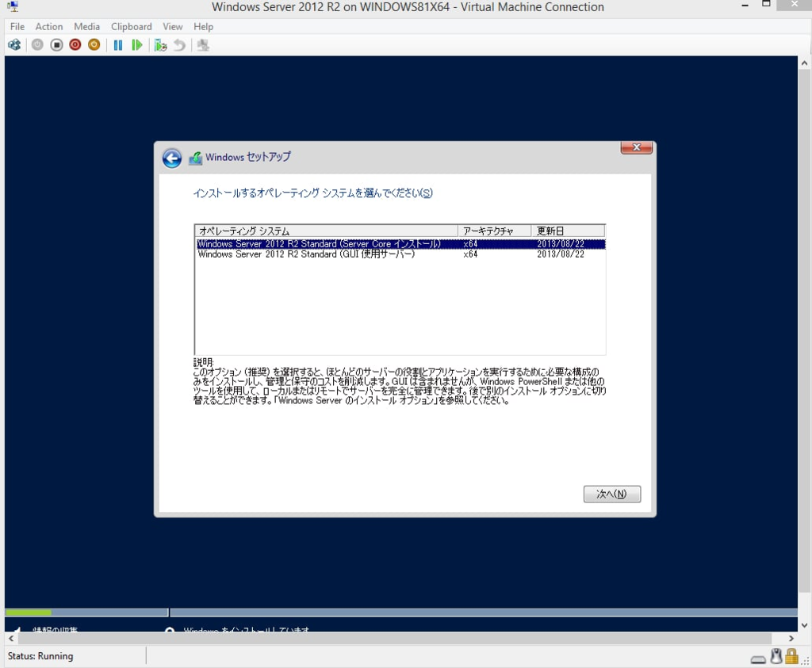Open the View menu
The image size is (812, 668).
click(x=172, y=26)
